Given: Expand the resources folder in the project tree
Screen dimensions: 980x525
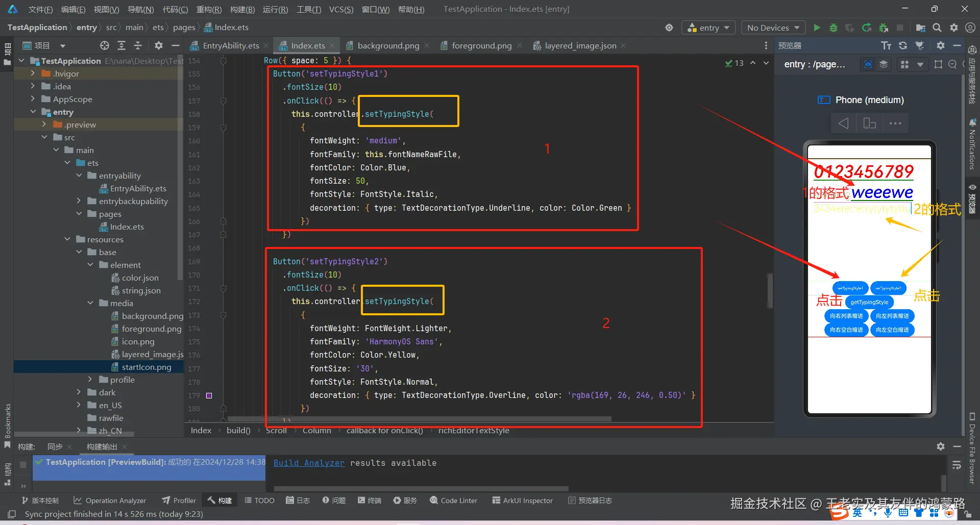Looking at the screenshot, I should [67, 239].
